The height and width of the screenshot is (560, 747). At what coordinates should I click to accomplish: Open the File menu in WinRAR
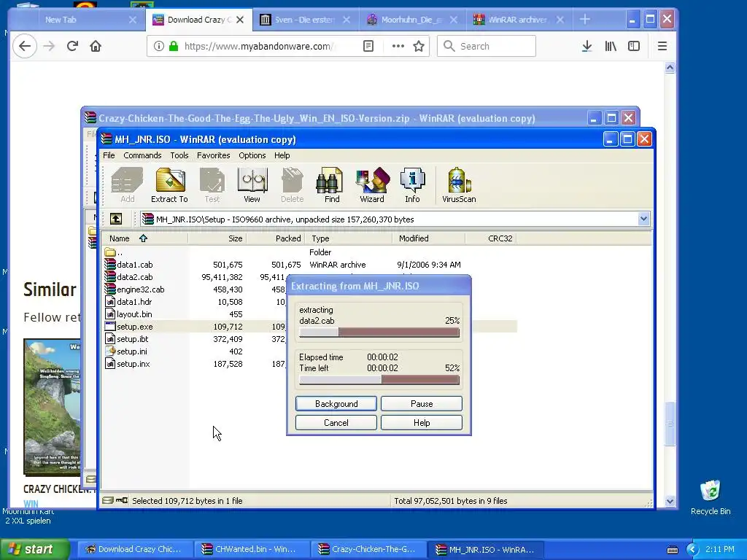[x=109, y=155]
